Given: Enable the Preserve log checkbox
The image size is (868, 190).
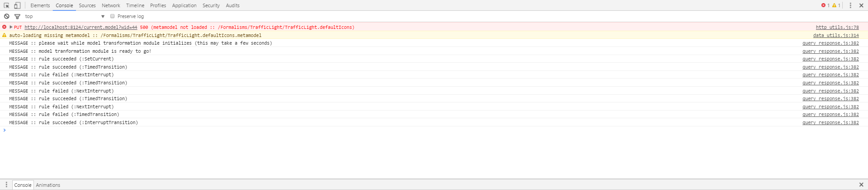Looking at the screenshot, I should [x=113, y=16].
